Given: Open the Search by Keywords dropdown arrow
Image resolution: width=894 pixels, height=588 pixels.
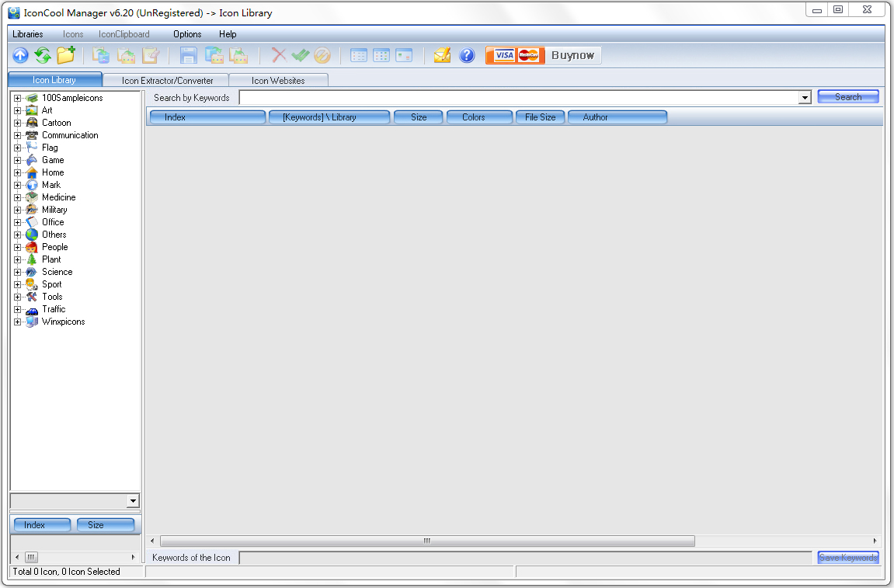Looking at the screenshot, I should pyautogui.click(x=805, y=97).
